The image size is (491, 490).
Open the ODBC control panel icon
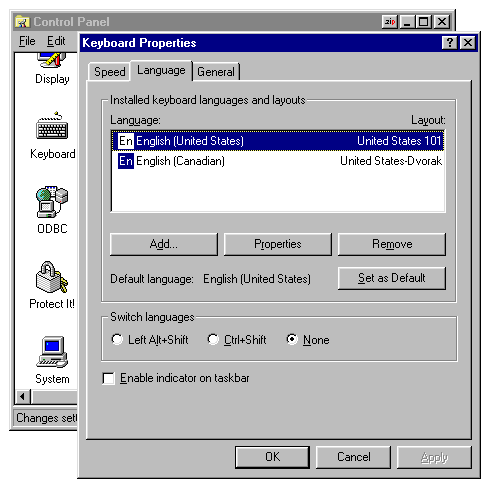pos(52,202)
